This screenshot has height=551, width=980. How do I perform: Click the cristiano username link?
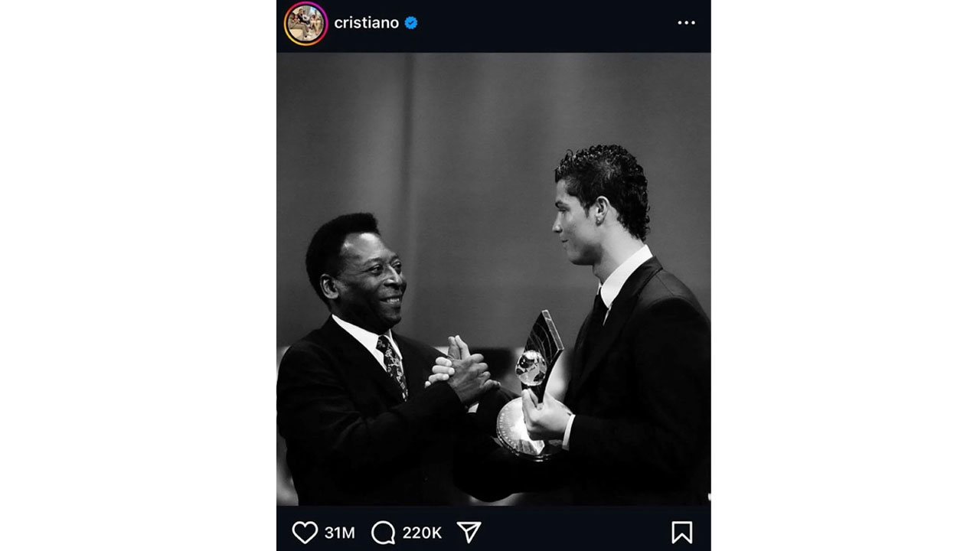click(x=366, y=23)
